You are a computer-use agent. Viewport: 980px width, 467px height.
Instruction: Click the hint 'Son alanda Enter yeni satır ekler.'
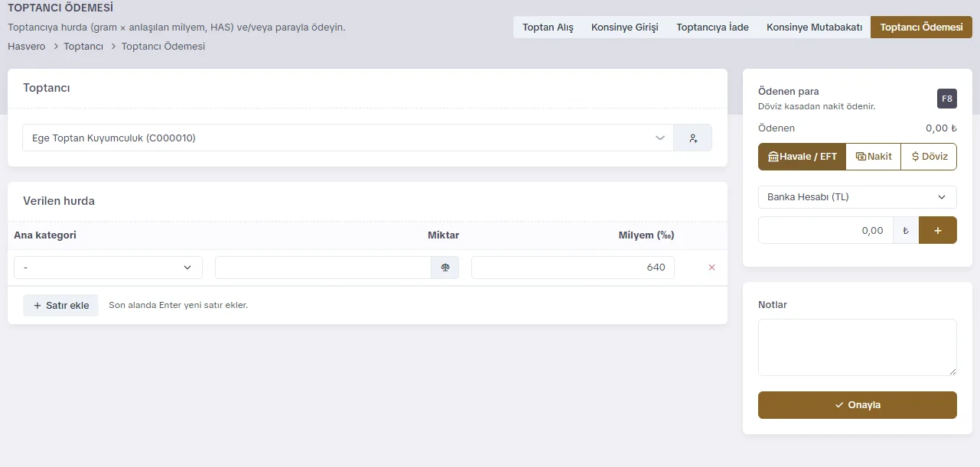click(x=178, y=306)
